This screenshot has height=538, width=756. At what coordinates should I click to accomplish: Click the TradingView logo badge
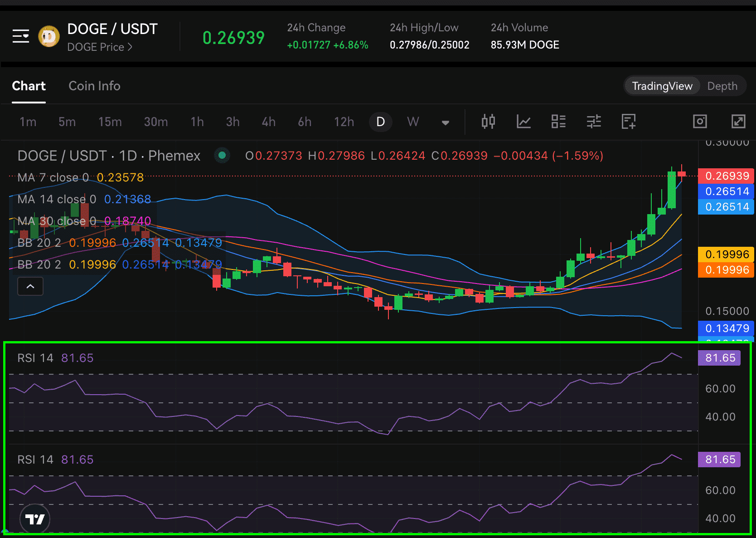(x=35, y=519)
